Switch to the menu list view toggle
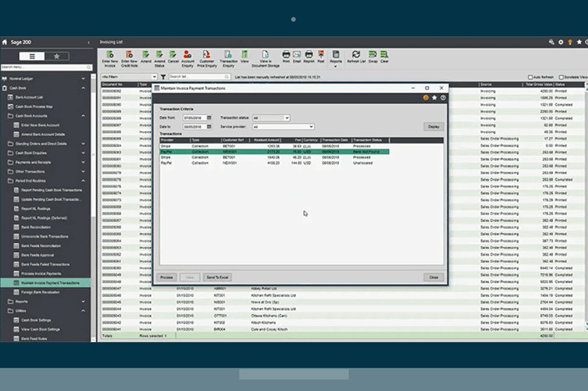 pos(32,56)
